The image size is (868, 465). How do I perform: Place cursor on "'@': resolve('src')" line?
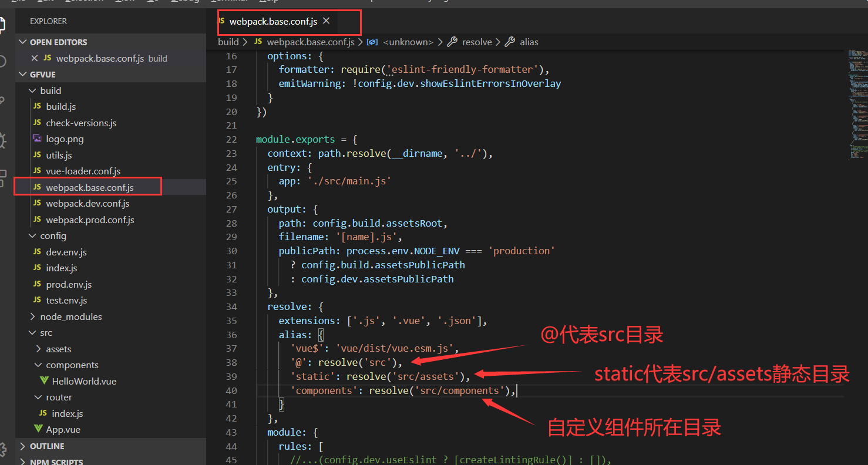pos(346,362)
